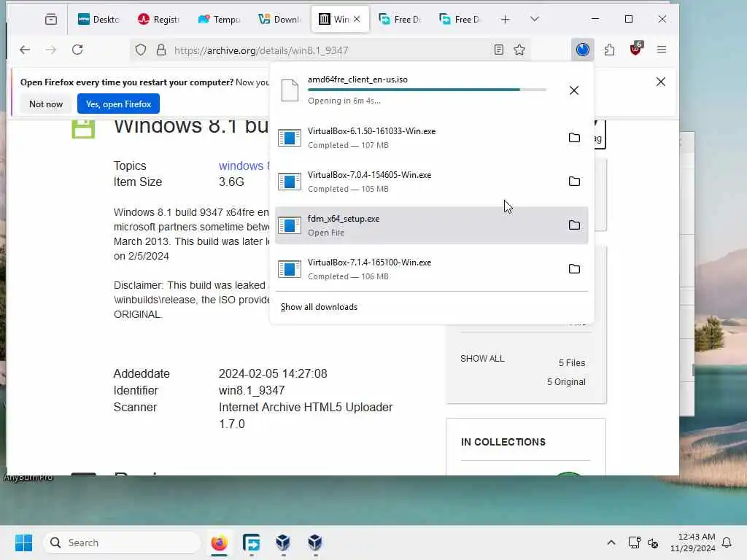747x560 pixels.
Task: Go forward to the next page
Action: point(51,50)
